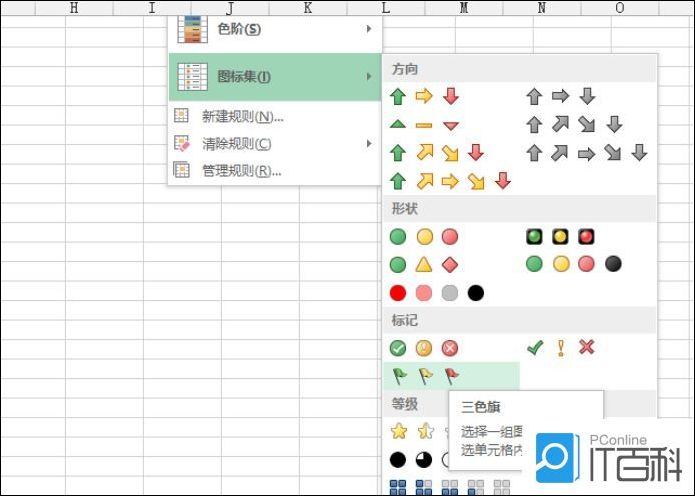This screenshot has width=695, height=496.
Task: Pick the rimmed three traffic lights set
Action: click(560, 237)
